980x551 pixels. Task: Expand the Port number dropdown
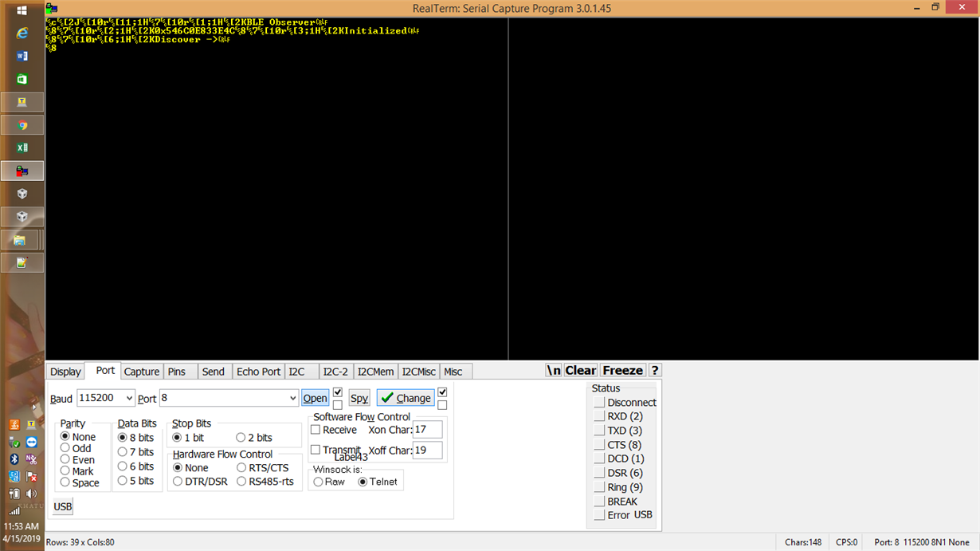[x=292, y=398]
